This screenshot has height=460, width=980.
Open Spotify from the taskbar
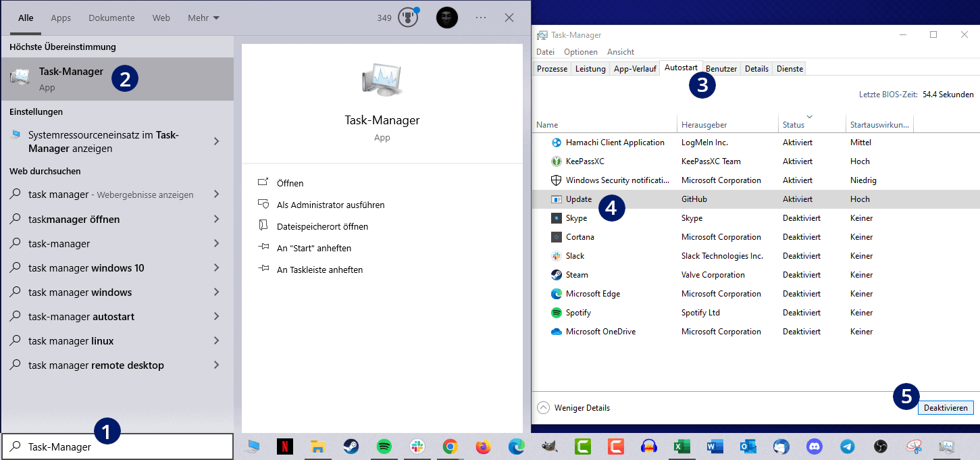click(384, 446)
